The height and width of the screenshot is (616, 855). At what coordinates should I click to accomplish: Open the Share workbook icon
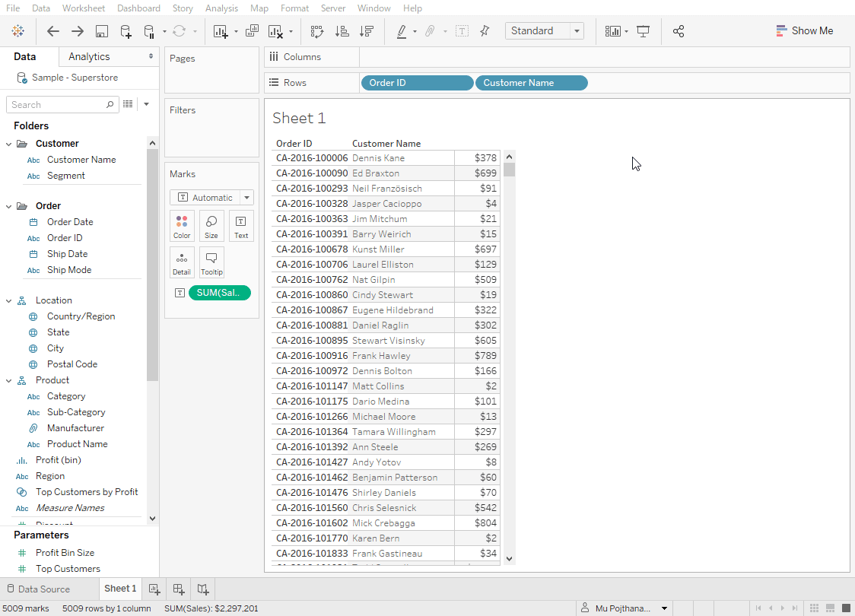pyautogui.click(x=679, y=31)
